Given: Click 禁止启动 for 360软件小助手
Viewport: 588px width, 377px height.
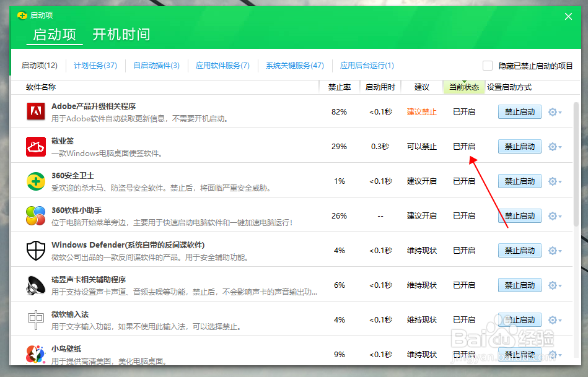Looking at the screenshot, I should point(519,216).
